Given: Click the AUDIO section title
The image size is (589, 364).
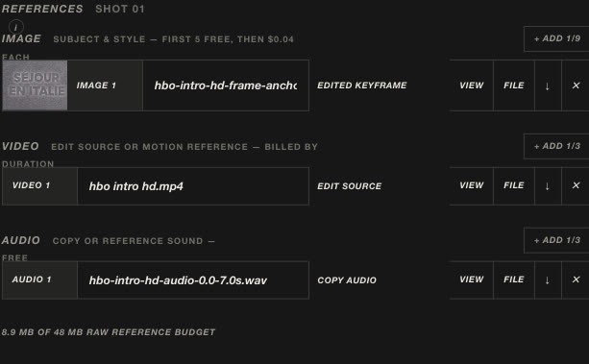Looking at the screenshot, I should [x=21, y=240].
